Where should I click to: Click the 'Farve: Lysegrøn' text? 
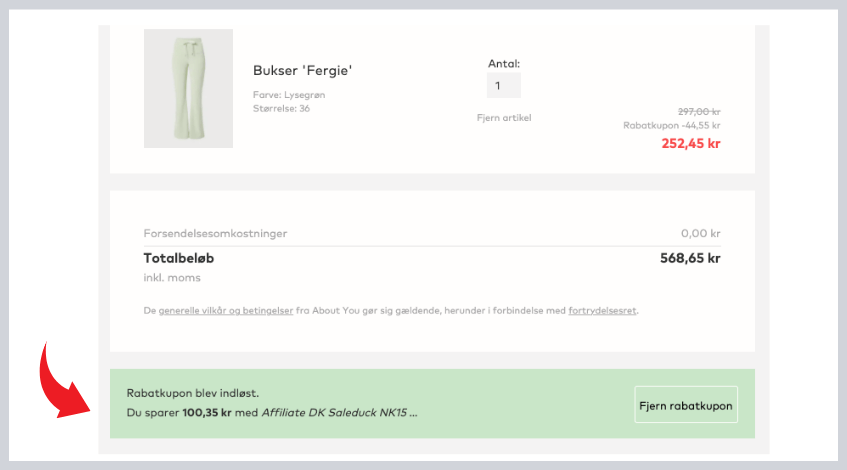[289, 95]
